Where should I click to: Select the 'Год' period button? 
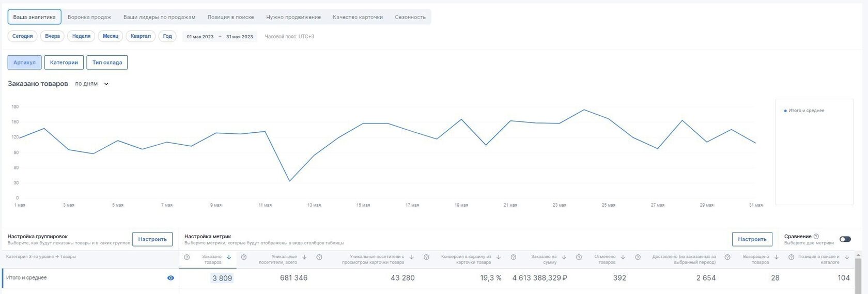click(167, 36)
